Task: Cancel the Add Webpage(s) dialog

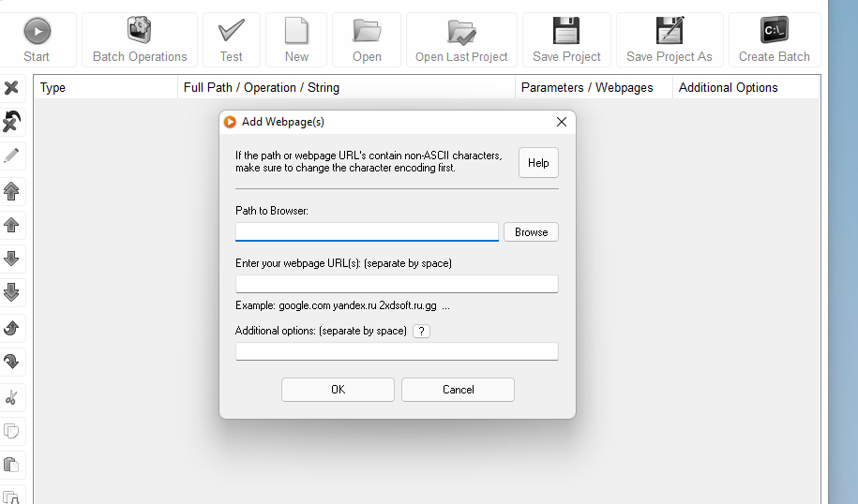Action: coord(458,390)
